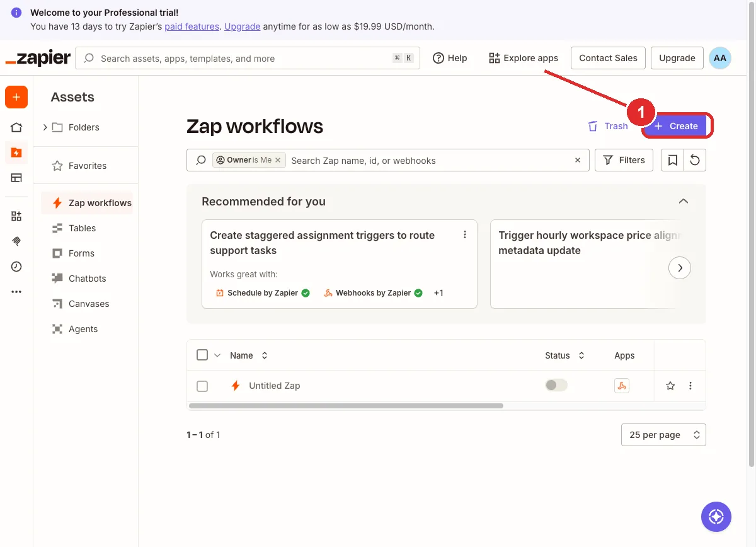Tick the select-all checkbox in table header
Viewport: 756px width, 547px height.
point(202,355)
